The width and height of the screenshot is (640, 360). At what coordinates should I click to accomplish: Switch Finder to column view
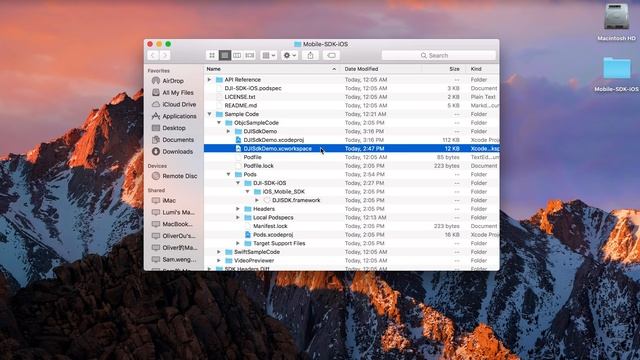[237, 56]
